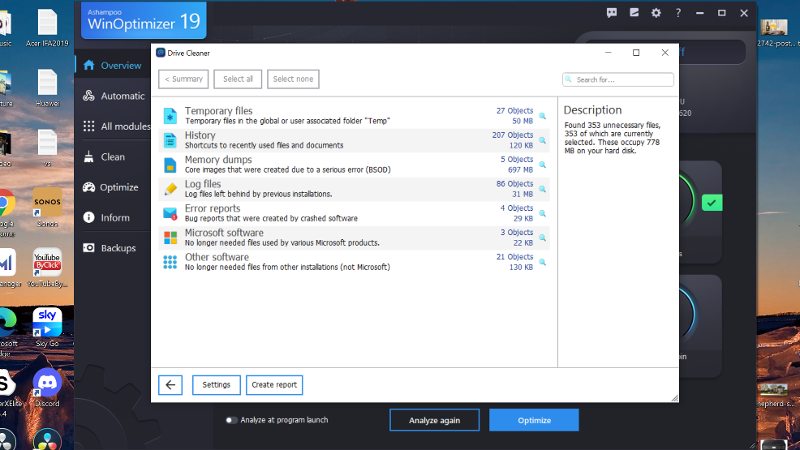The image size is (800, 450).
Task: Click the Memory dumps category icon
Action: click(x=170, y=164)
